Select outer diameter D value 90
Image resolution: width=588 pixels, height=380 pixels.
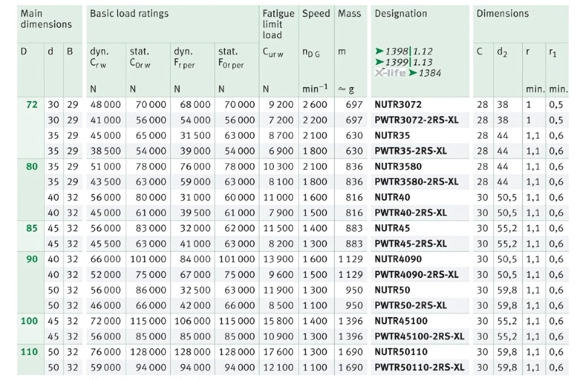click(x=32, y=260)
